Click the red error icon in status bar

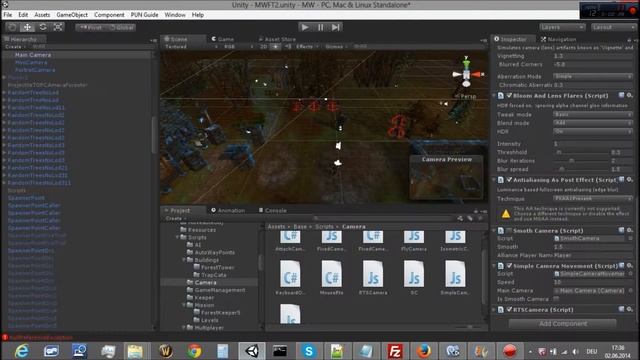pyautogui.click(x=5, y=338)
